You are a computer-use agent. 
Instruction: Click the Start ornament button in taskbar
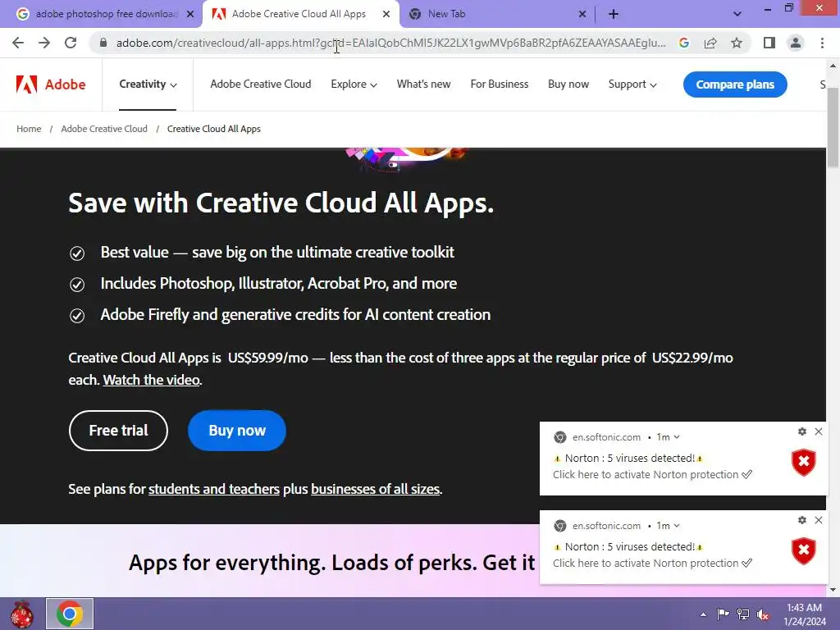(22, 614)
